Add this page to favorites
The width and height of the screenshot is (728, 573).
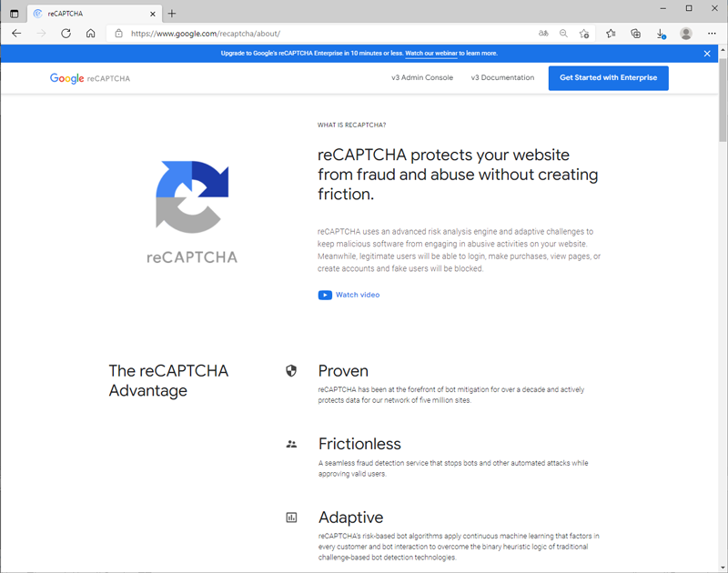coord(584,34)
